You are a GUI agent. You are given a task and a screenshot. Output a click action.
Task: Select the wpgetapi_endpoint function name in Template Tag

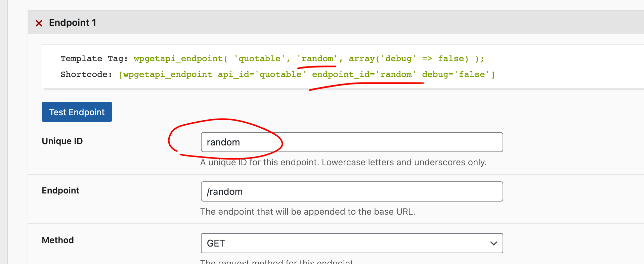click(x=178, y=59)
